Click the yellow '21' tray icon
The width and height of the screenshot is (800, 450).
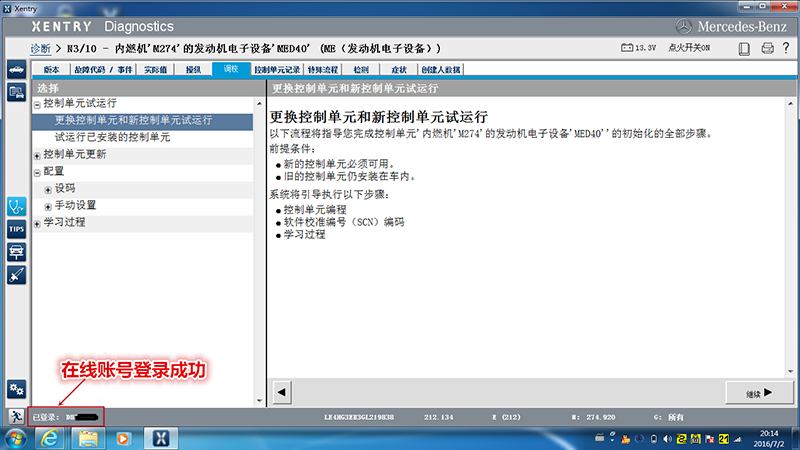pyautogui.click(x=723, y=439)
